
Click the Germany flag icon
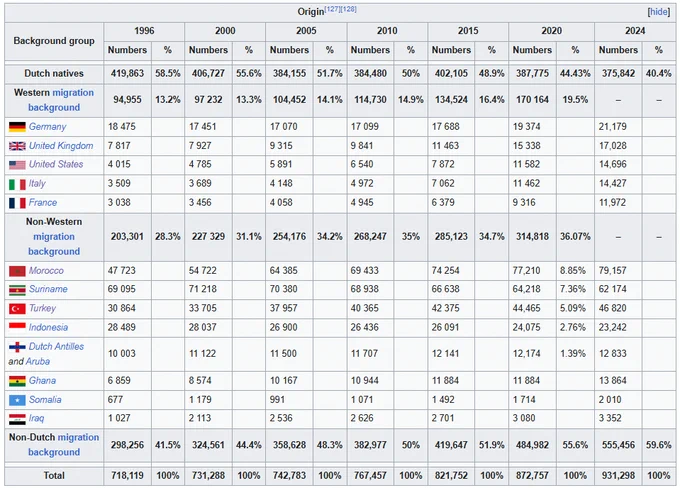coord(17,127)
